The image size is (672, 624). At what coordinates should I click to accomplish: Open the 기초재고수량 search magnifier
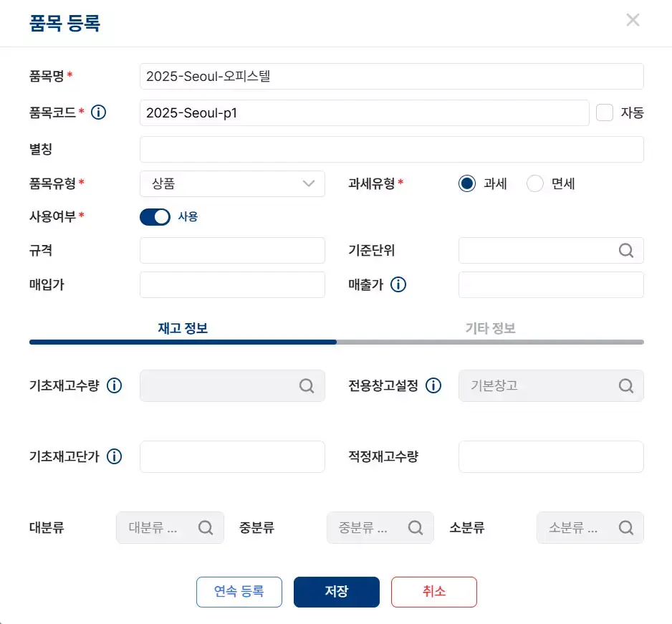[307, 385]
